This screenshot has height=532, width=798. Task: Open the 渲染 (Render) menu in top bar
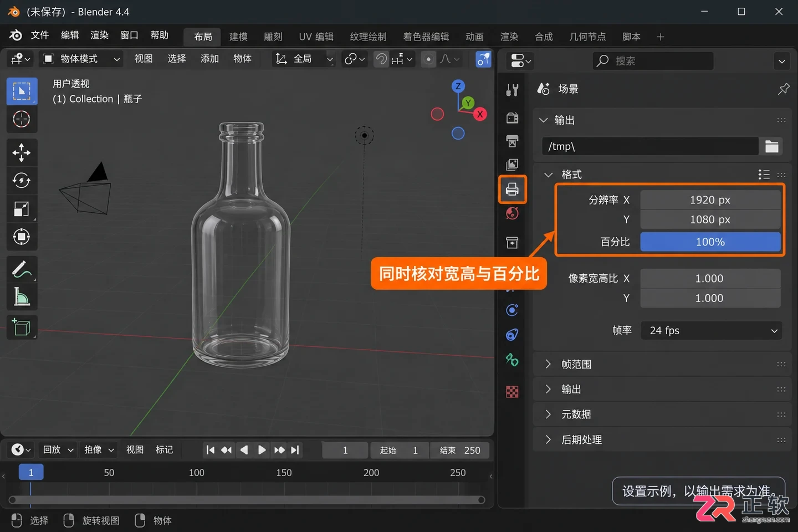pyautogui.click(x=100, y=35)
